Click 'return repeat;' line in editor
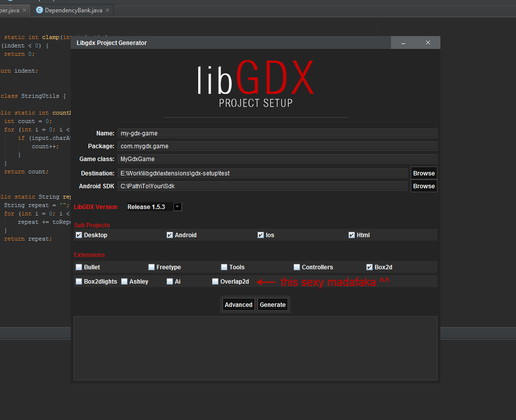Image resolution: width=516 pixels, height=420 pixels. click(x=28, y=239)
